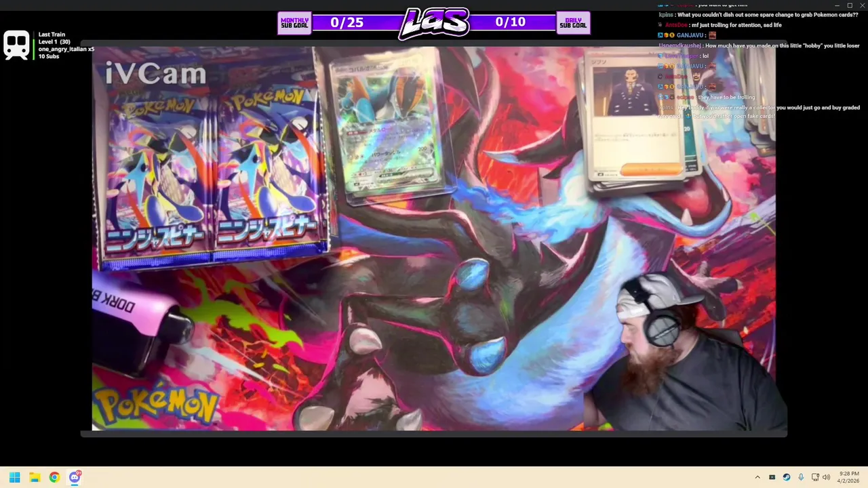This screenshot has width=868, height=488.
Task: Click the dark tray icon beside Steam
Action: (x=772, y=477)
